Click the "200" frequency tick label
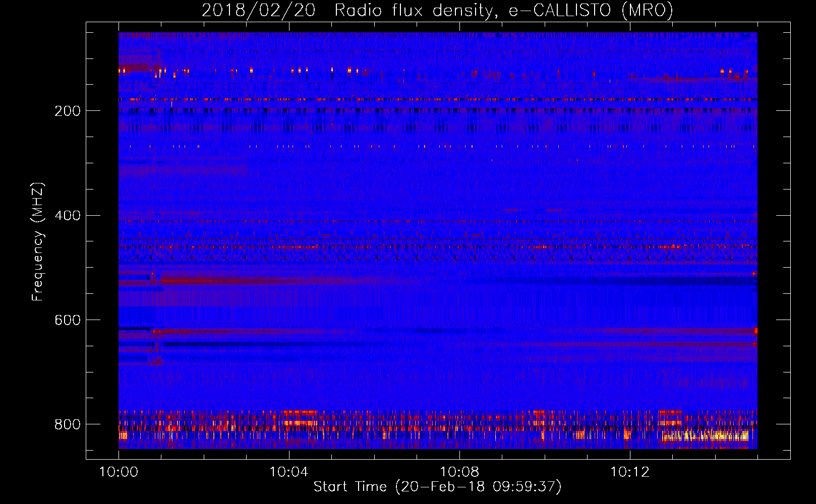 [68, 111]
